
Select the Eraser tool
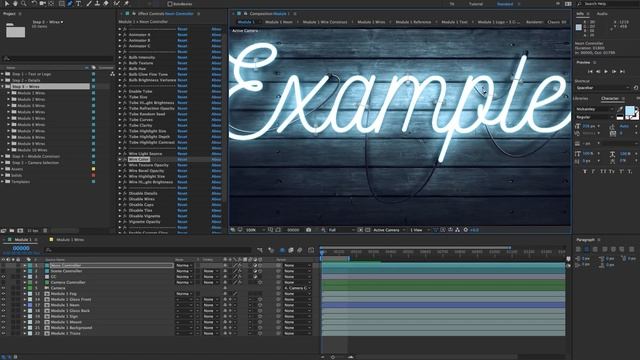pos(106,4)
